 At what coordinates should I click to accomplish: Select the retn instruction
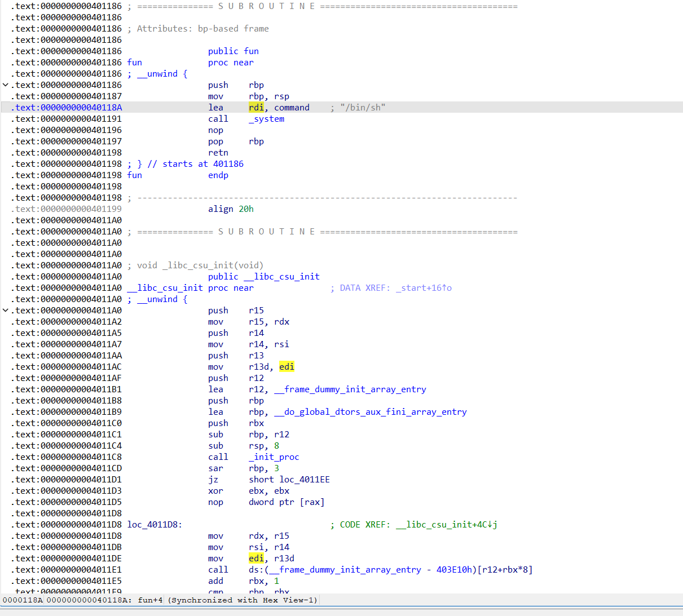coord(218,153)
